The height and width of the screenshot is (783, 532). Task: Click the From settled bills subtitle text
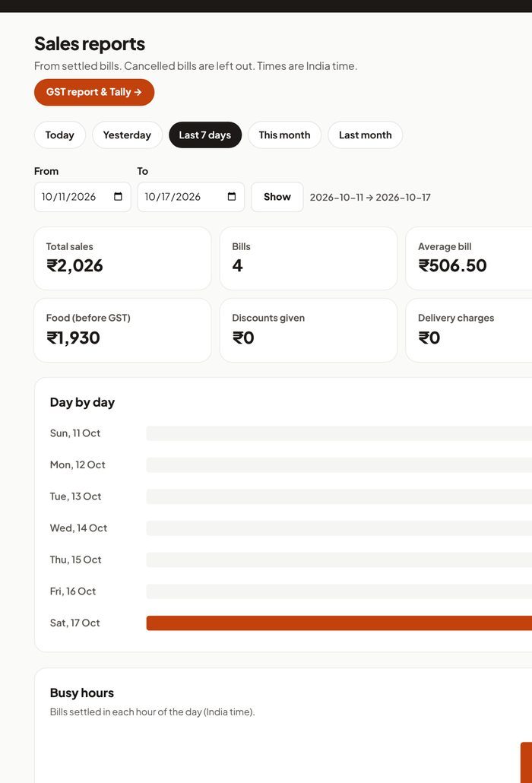[x=195, y=66]
